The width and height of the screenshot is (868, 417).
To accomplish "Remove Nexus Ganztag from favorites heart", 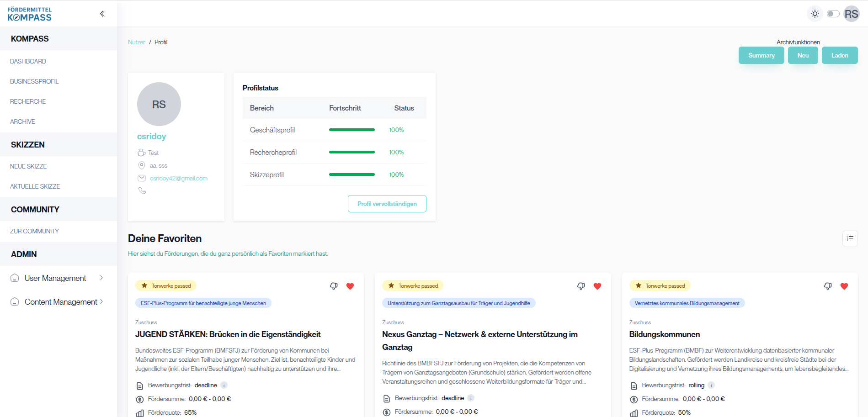I will click(x=597, y=286).
